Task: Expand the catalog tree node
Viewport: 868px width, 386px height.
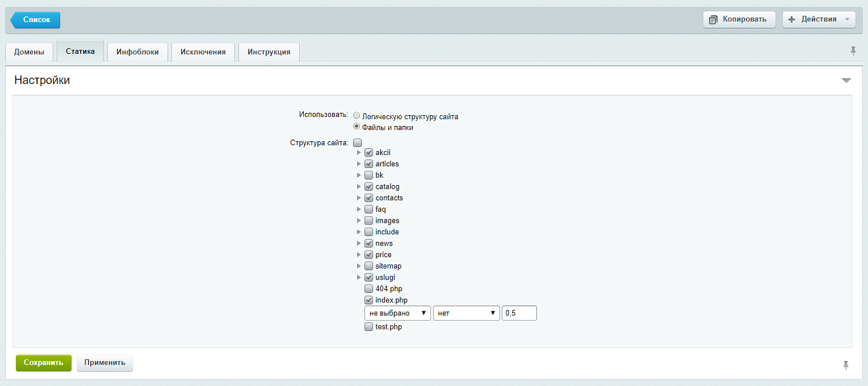Action: point(359,186)
